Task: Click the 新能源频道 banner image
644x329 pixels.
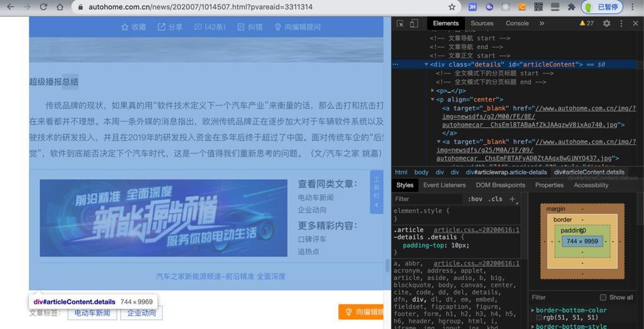Action: pyautogui.click(x=164, y=218)
